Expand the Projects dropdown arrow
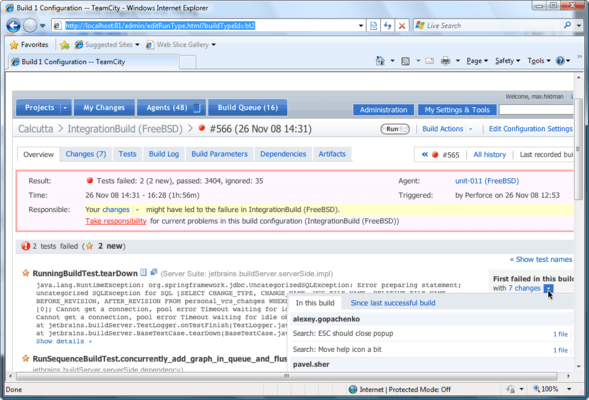This screenshot has height=400, width=589. (65, 108)
